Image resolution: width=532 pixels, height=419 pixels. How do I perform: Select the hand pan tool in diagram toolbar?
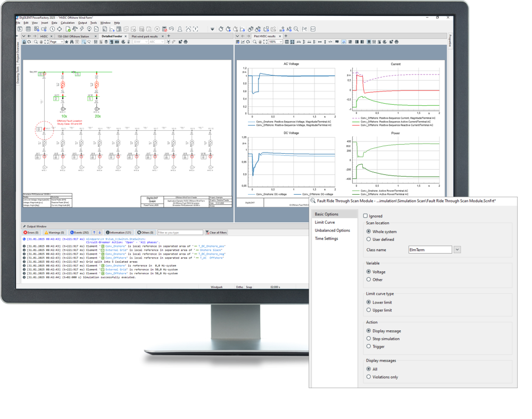(x=41, y=42)
